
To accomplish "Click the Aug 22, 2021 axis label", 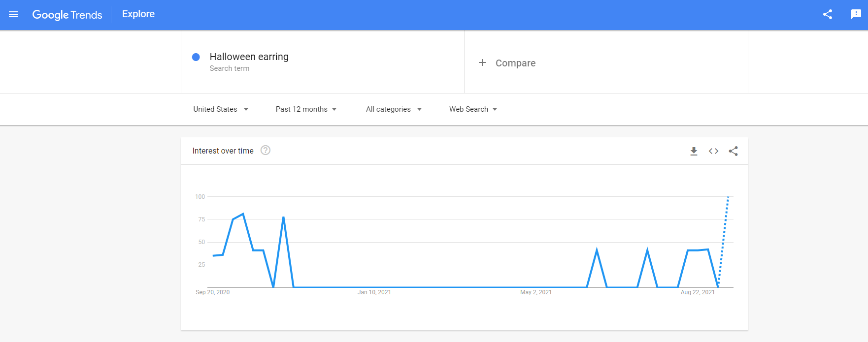I will tap(697, 292).
